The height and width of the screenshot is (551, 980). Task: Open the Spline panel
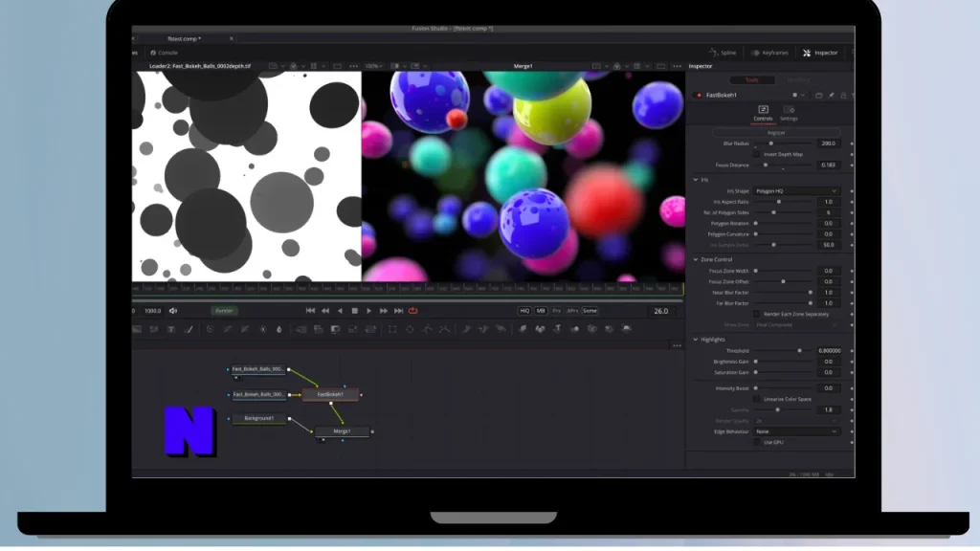(x=723, y=54)
